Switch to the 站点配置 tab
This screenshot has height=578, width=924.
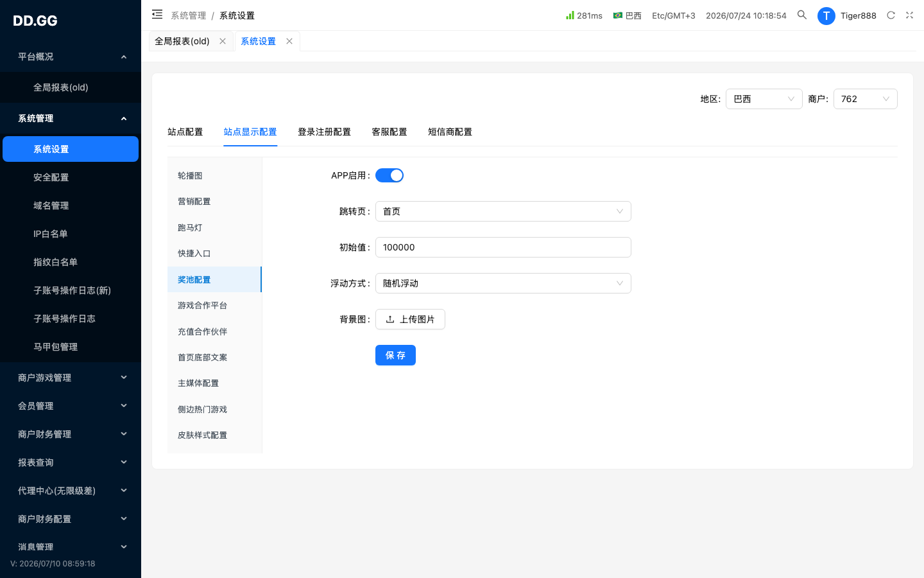[185, 132]
